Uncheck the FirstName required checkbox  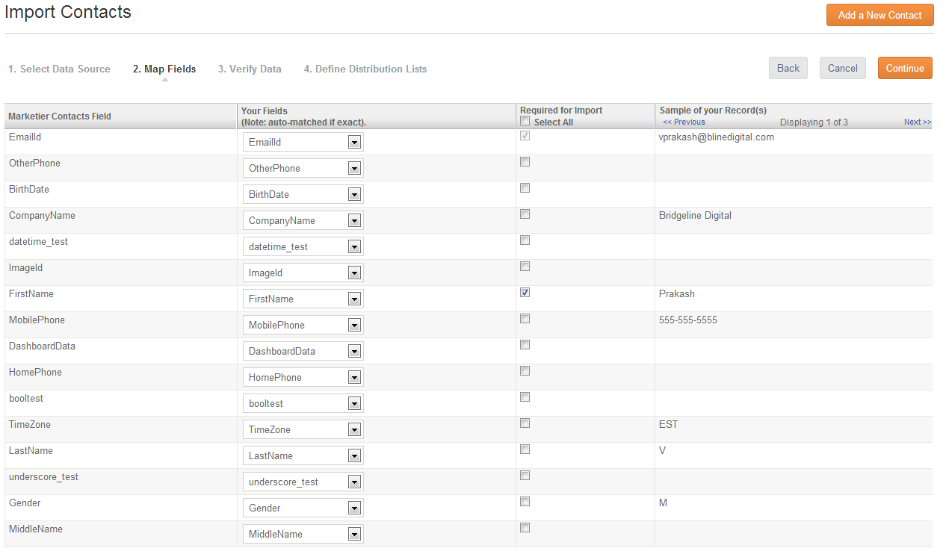(525, 293)
